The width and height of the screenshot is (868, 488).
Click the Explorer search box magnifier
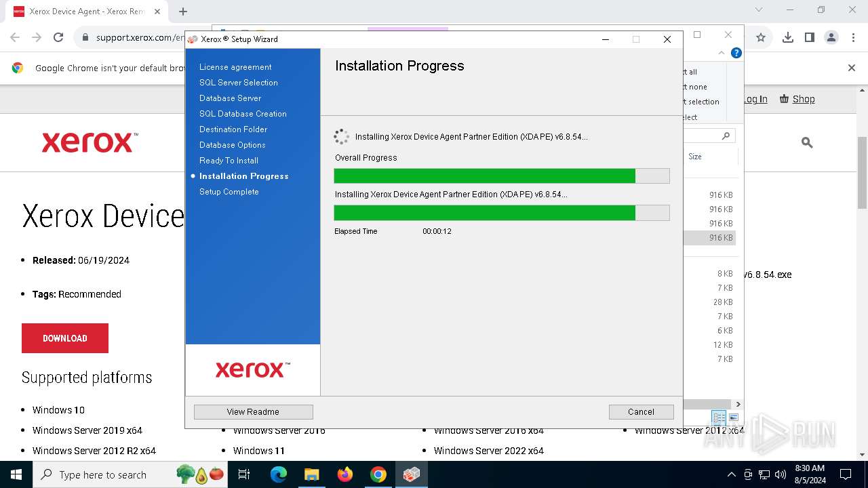[x=726, y=136]
